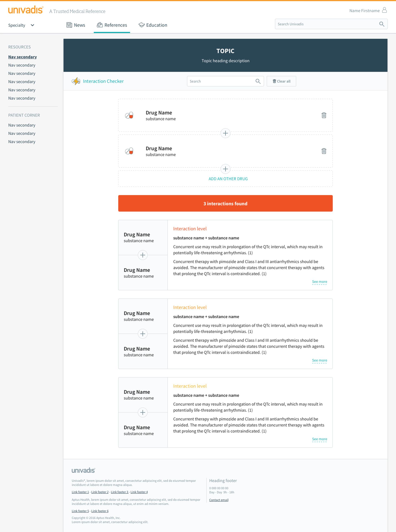Click ADD AN OTHER DRUG link
Viewport: 396px width, 532px height.
click(228, 179)
